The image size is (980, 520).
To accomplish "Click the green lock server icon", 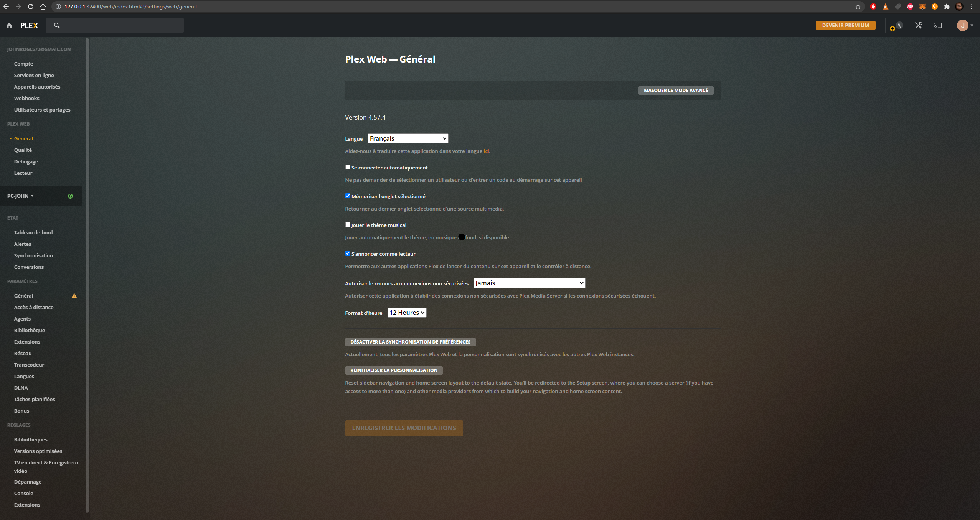I will pos(70,196).
